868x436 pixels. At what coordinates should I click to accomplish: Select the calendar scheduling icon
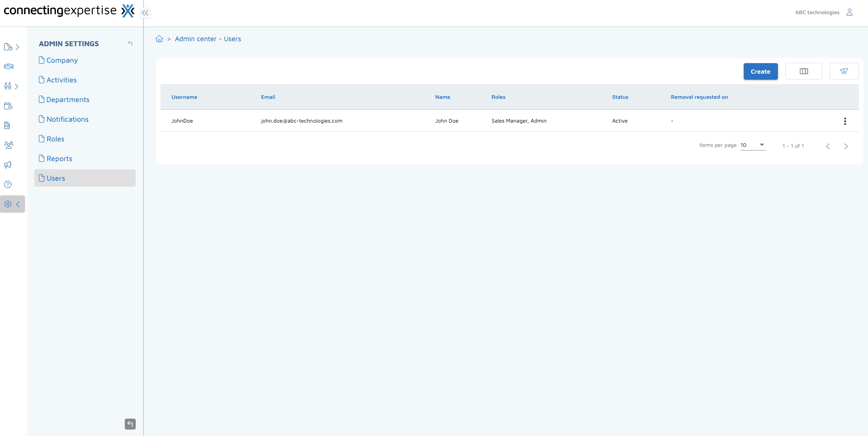click(x=8, y=106)
